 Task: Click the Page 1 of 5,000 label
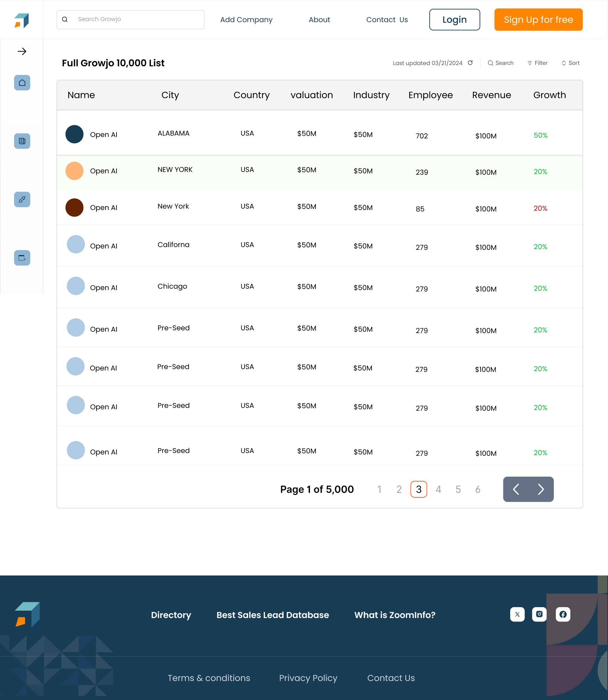pyautogui.click(x=317, y=489)
